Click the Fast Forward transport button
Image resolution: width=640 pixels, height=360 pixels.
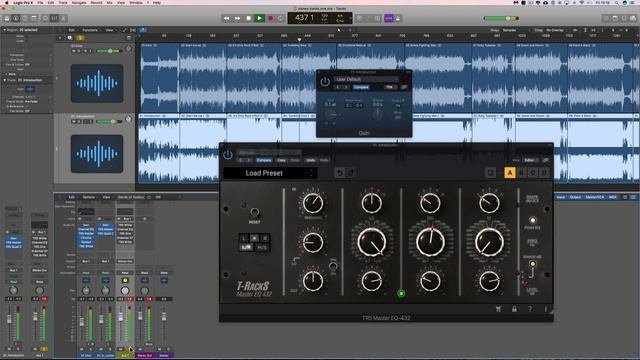[x=238, y=18]
